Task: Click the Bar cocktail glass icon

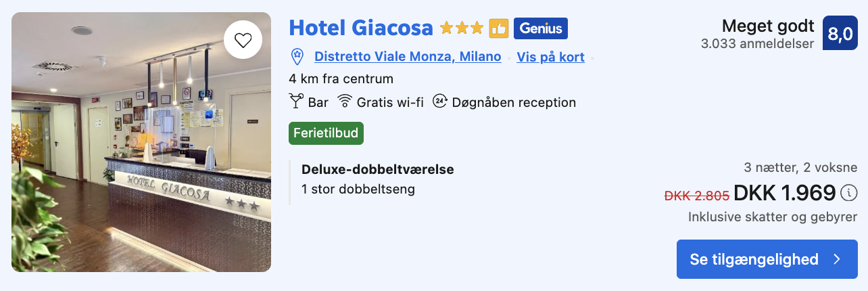Action: 296,102
